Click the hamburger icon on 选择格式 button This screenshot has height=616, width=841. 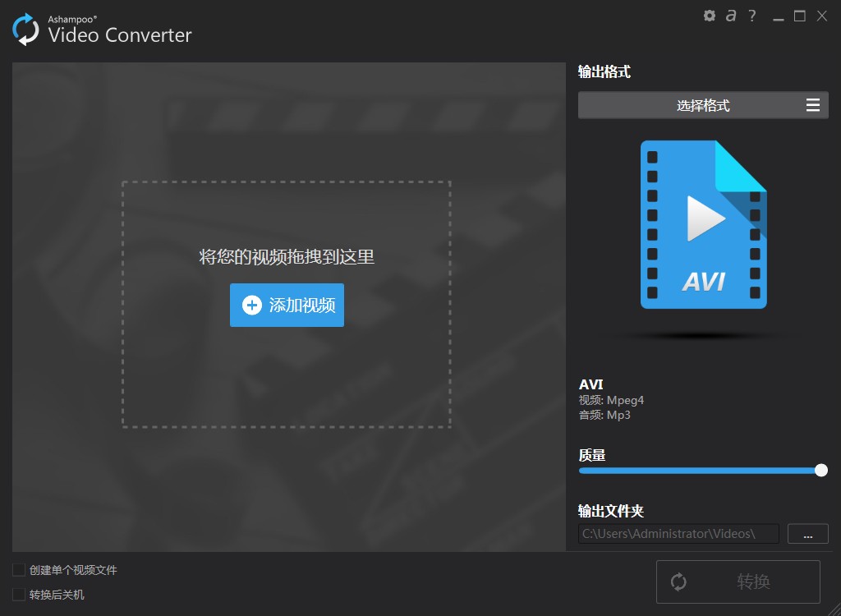pyautogui.click(x=814, y=105)
